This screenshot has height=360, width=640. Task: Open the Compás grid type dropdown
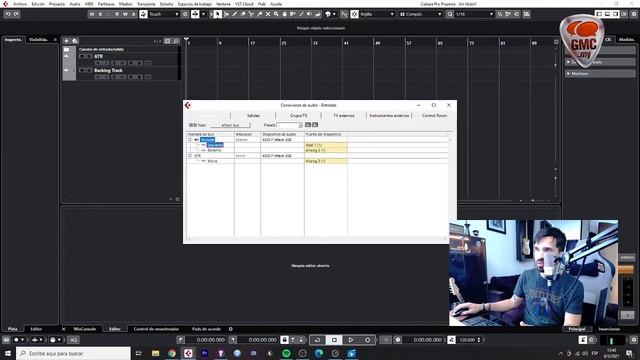coord(420,14)
